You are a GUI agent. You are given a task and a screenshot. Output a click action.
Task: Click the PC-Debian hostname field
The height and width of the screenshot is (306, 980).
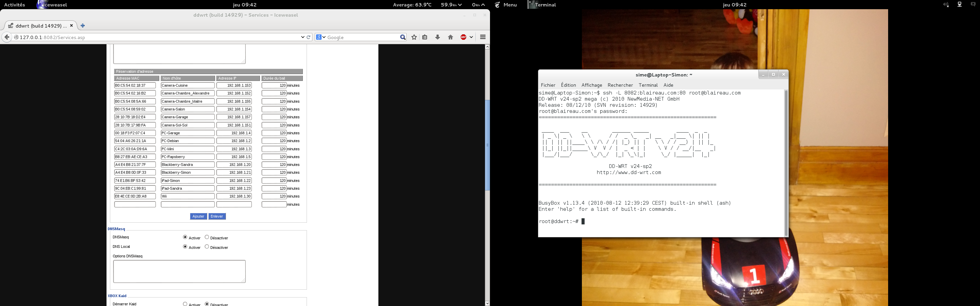tap(187, 141)
